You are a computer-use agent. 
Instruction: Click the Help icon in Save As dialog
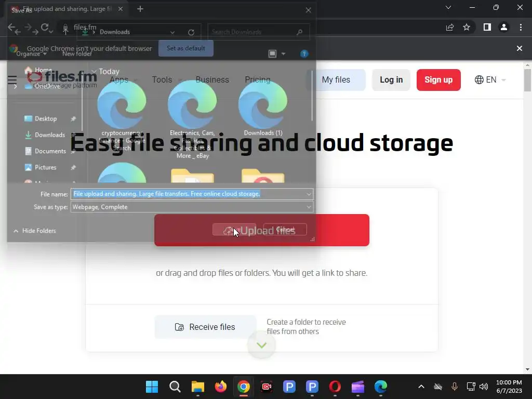[x=304, y=54]
